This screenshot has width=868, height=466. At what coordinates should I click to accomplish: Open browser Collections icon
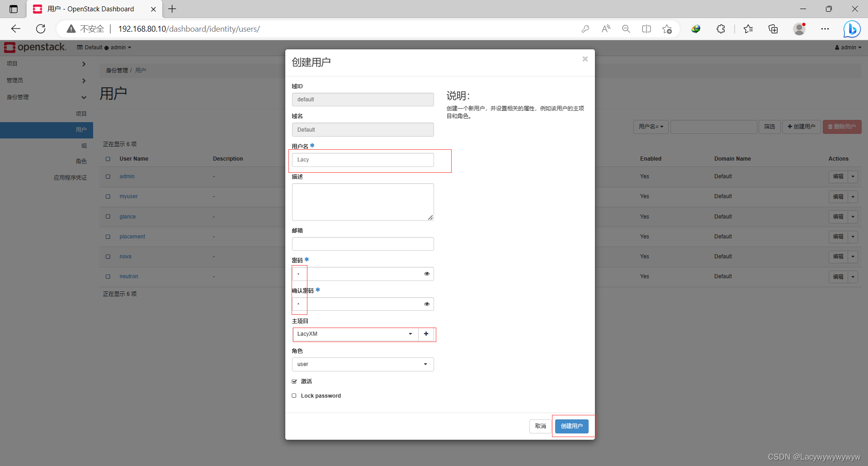pos(773,29)
